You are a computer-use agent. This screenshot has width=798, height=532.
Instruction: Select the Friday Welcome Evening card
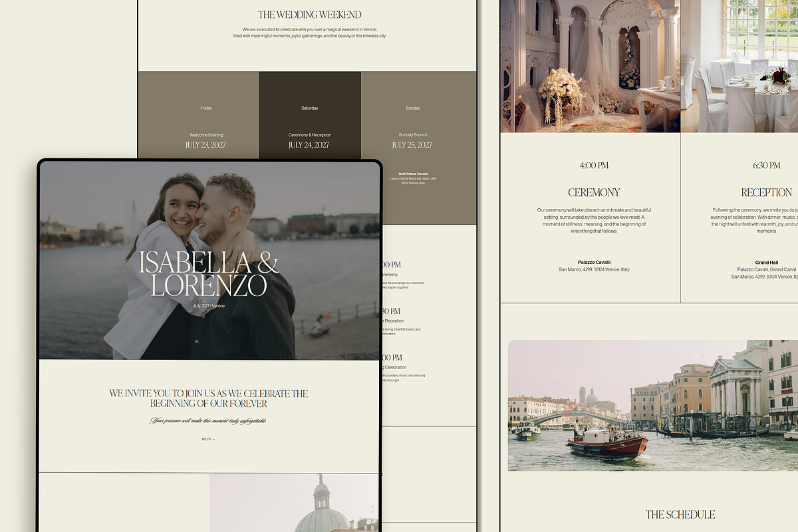tap(198, 115)
